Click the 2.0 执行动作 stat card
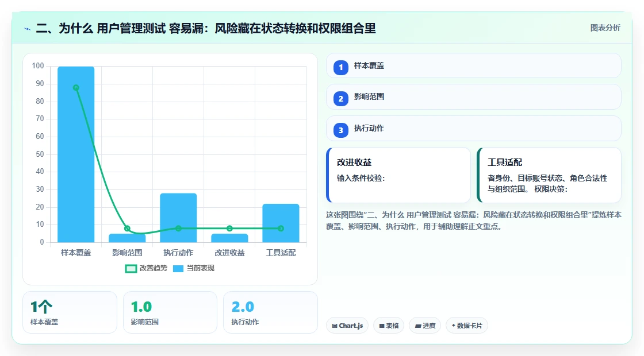This screenshot has width=644, height=356. pyautogui.click(x=270, y=312)
